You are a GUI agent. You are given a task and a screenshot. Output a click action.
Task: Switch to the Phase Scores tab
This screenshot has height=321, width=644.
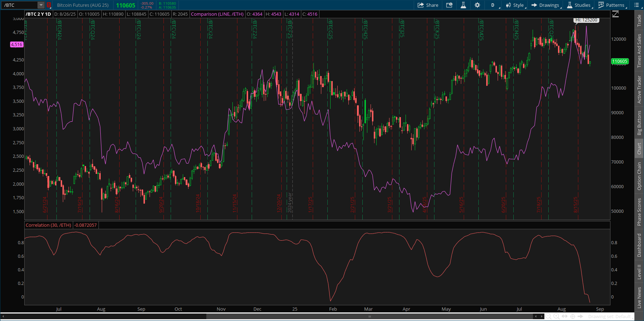(x=639, y=212)
